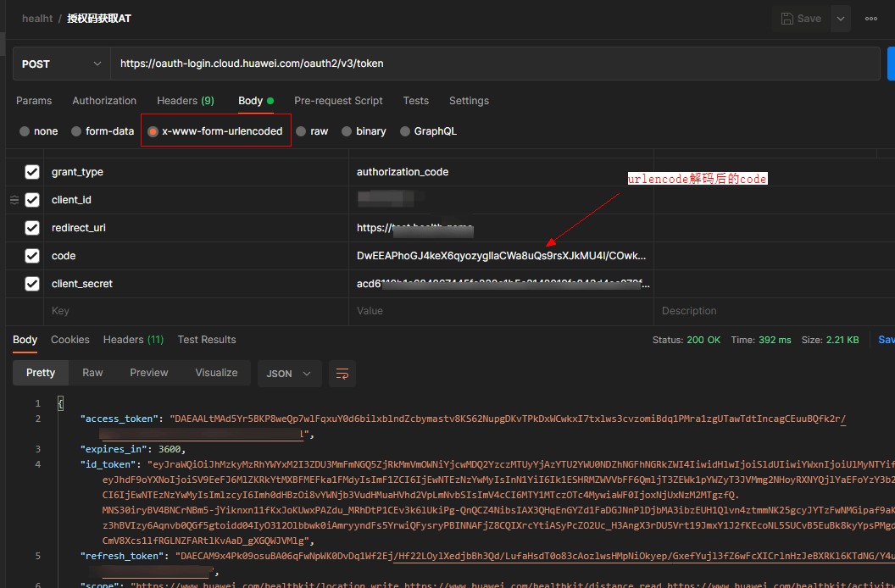Screen dimensions: 895x588
Task: Select the binary body radio option
Action: [x=347, y=131]
